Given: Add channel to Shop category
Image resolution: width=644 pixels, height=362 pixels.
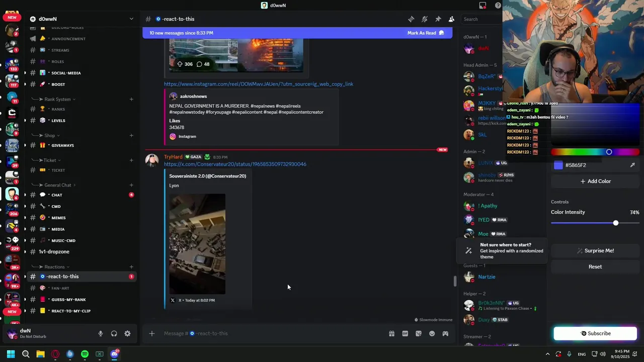Looking at the screenshot, I should 131,135.
